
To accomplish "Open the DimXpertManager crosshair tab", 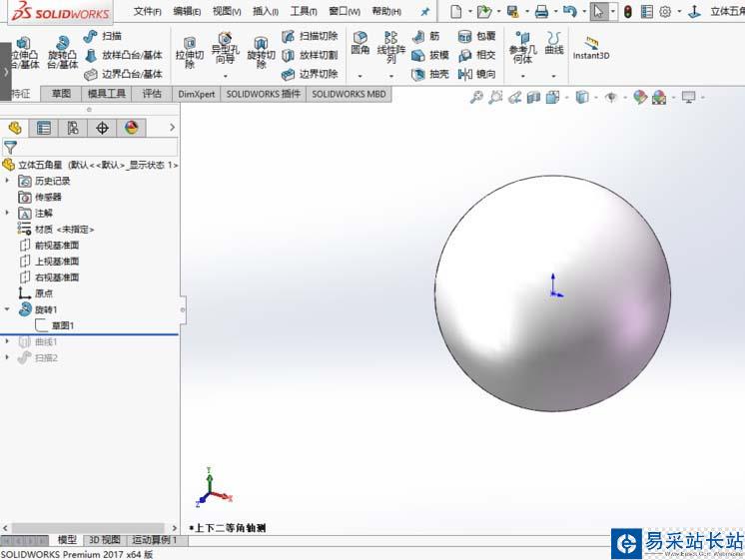I will point(102,128).
